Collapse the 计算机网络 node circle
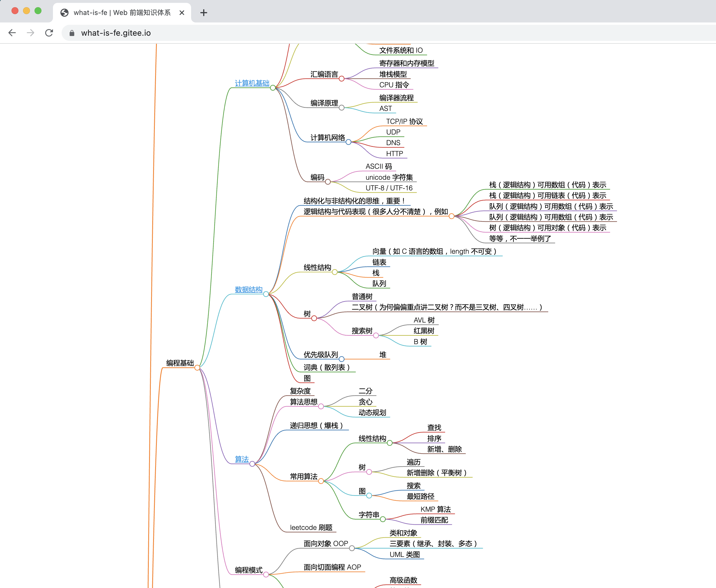The height and width of the screenshot is (588, 716). tap(348, 142)
